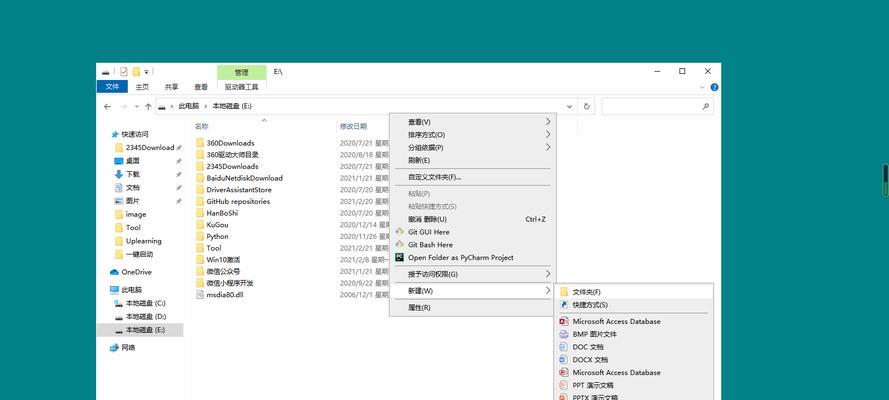
Task: Click the refresh icon beside address bar
Action: point(586,106)
